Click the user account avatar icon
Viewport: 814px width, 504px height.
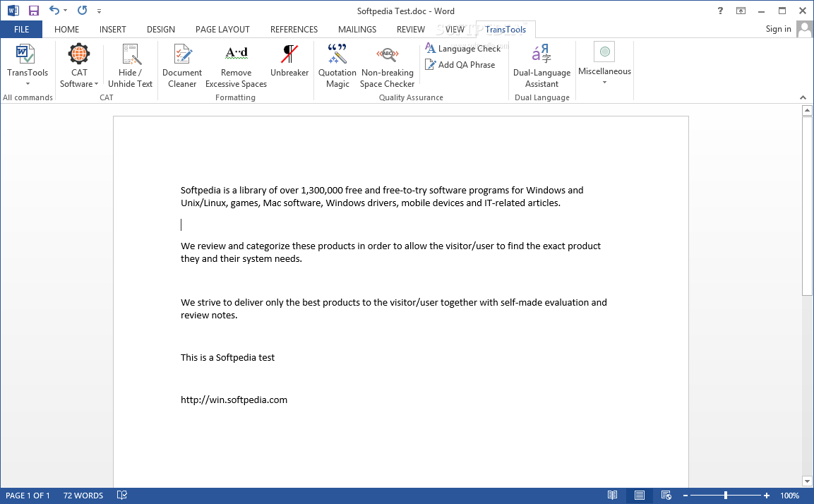click(804, 29)
